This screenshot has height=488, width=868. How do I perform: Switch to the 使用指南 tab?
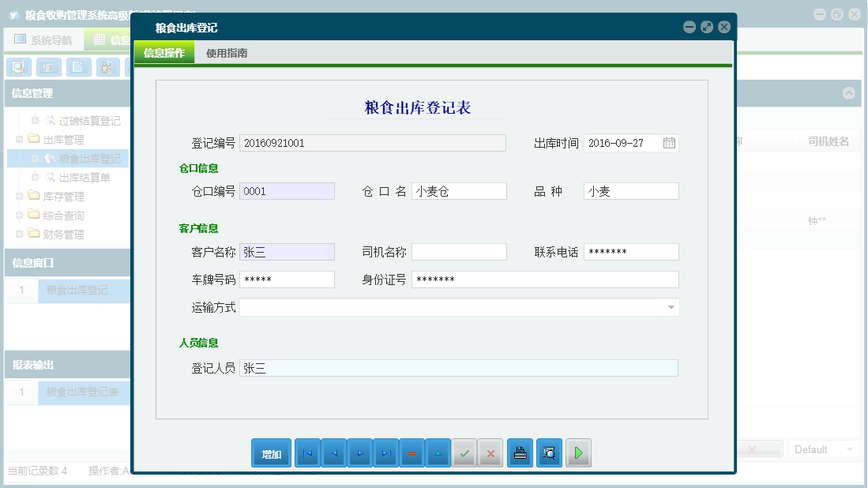pos(227,54)
